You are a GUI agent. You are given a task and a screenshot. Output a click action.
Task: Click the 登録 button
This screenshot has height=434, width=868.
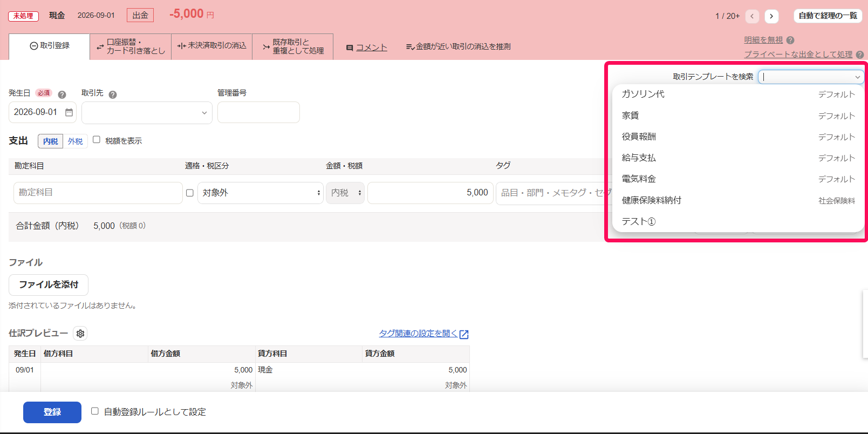coord(52,412)
